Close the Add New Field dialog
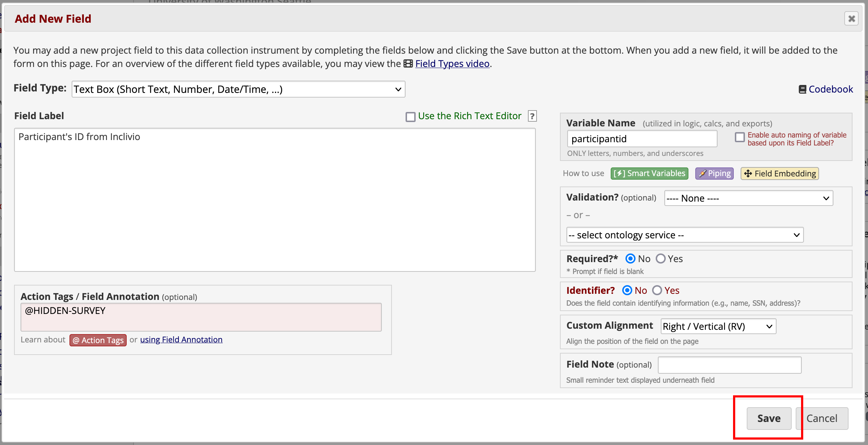The width and height of the screenshot is (868, 445). (851, 19)
